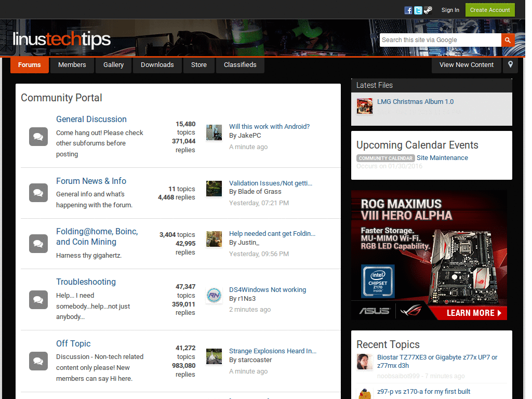532x399 pixels.
Task: Click 'Yesterday, 07:21 PM' timestamp
Action: [259, 203]
